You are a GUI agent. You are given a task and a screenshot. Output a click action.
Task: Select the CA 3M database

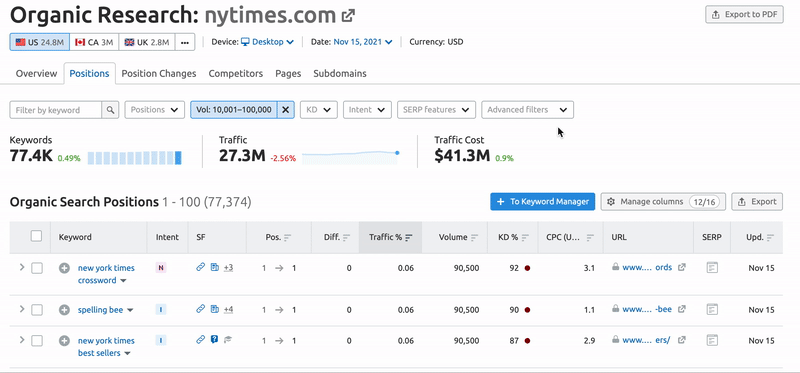94,42
